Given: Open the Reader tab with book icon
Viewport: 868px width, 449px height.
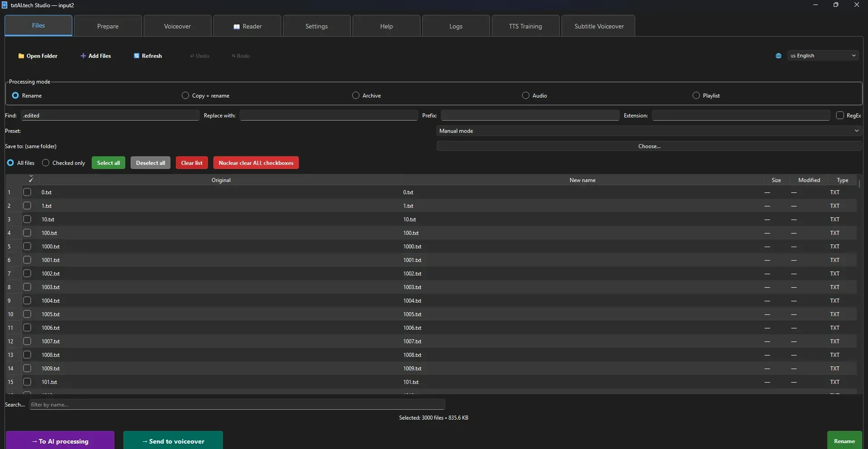Looking at the screenshot, I should click(x=247, y=27).
